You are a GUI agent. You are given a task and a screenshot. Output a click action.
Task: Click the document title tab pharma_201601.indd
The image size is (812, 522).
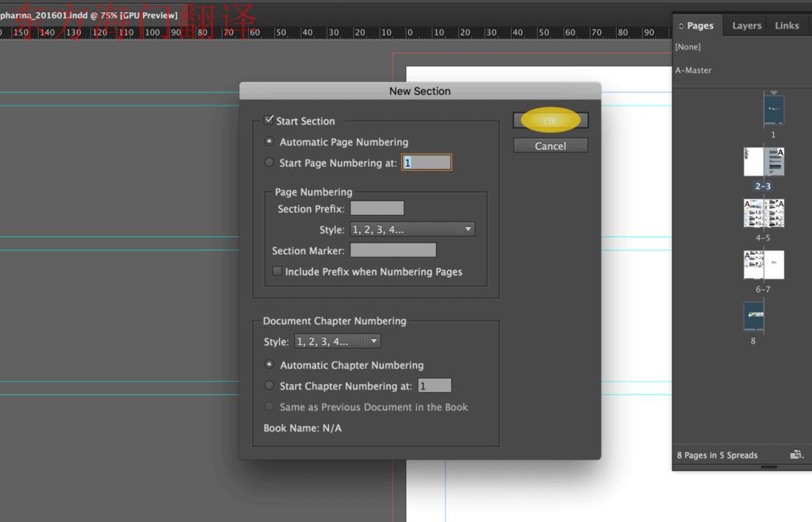[x=89, y=16]
